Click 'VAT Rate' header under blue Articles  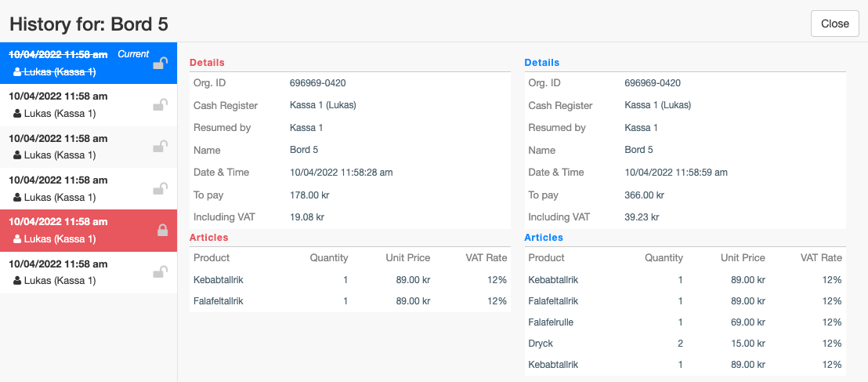pyautogui.click(x=822, y=258)
